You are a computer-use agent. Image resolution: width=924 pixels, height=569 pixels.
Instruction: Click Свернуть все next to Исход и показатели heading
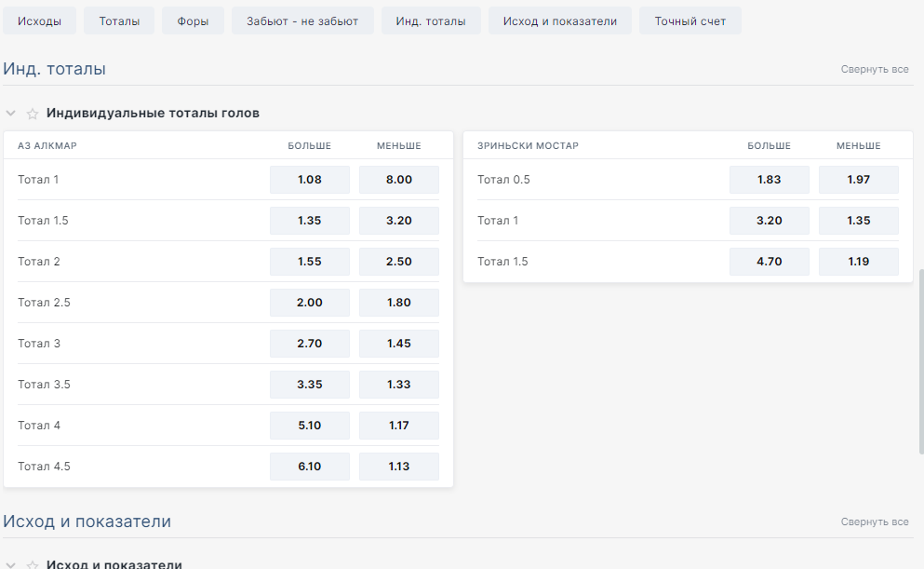click(875, 522)
